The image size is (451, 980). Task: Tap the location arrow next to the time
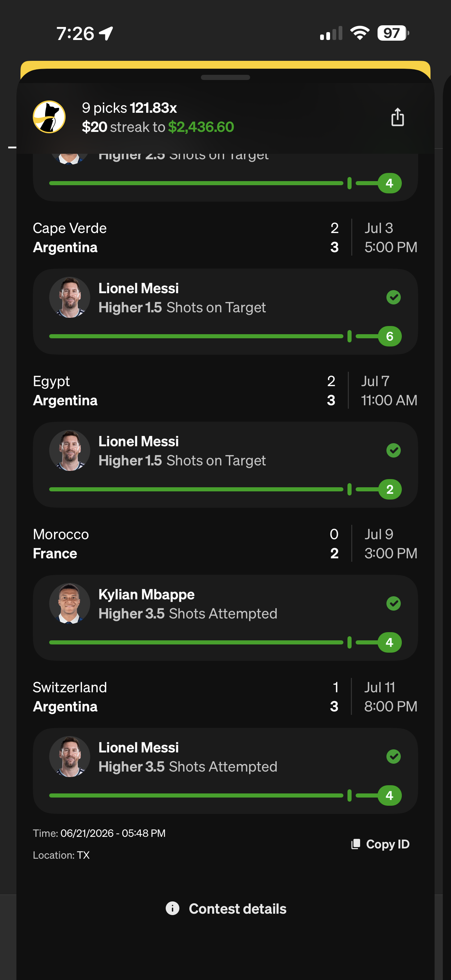coord(106,33)
